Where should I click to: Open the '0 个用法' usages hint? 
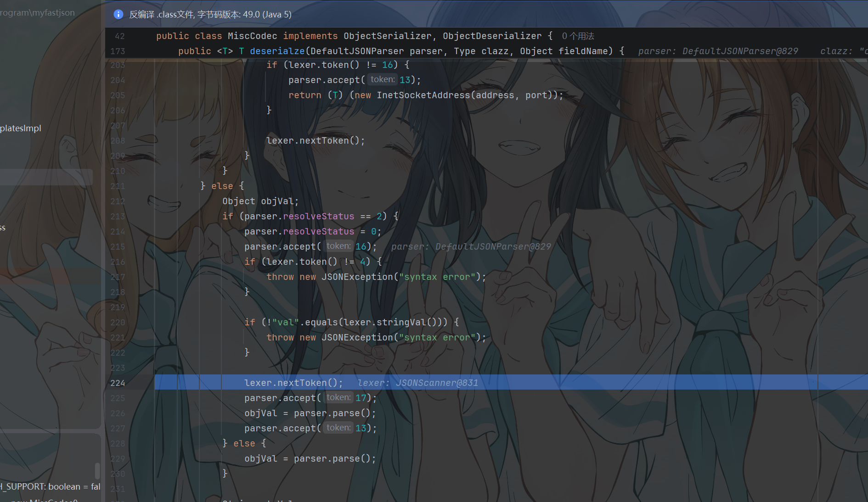point(578,36)
